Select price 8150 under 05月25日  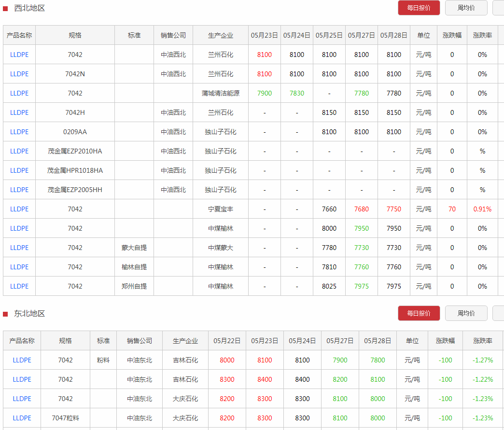point(329,112)
